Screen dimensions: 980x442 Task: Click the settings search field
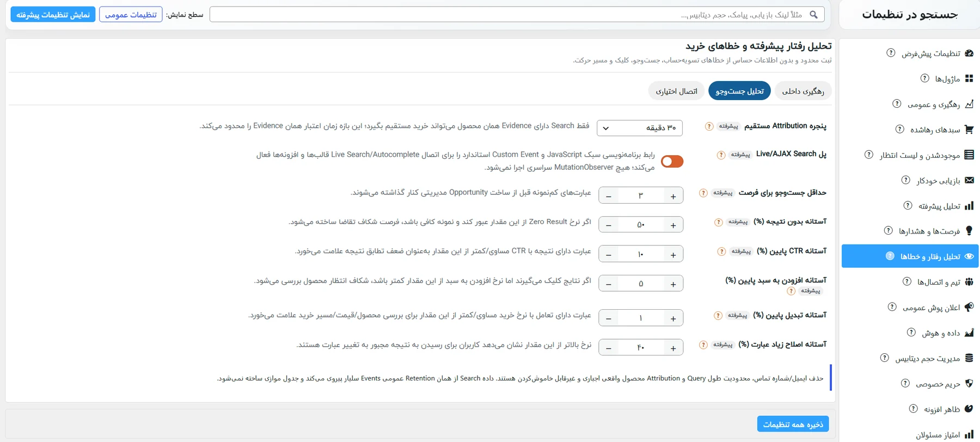[517, 14]
